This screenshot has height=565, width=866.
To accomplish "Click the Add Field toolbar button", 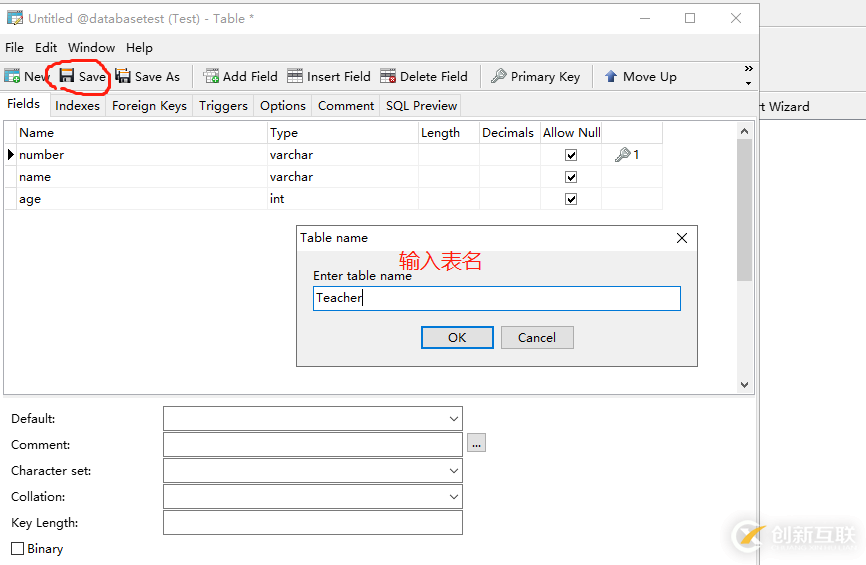I will tap(240, 76).
